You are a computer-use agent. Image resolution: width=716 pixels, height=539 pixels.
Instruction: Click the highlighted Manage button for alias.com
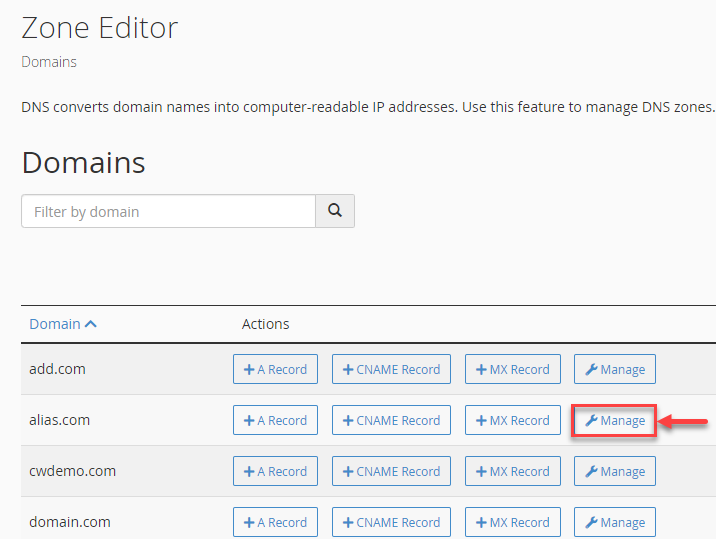615,420
